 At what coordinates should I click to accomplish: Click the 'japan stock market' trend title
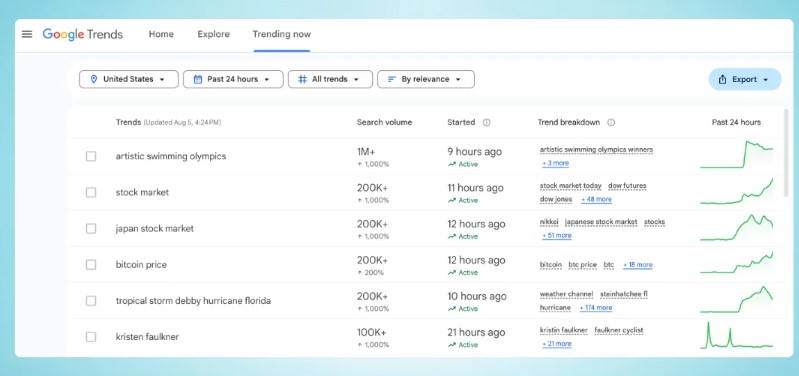click(x=154, y=229)
